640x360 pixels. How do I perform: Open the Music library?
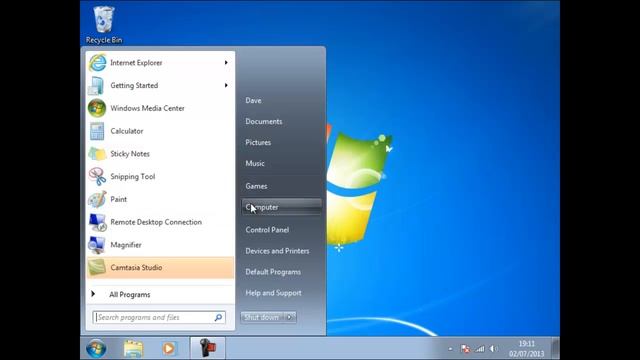tap(255, 163)
